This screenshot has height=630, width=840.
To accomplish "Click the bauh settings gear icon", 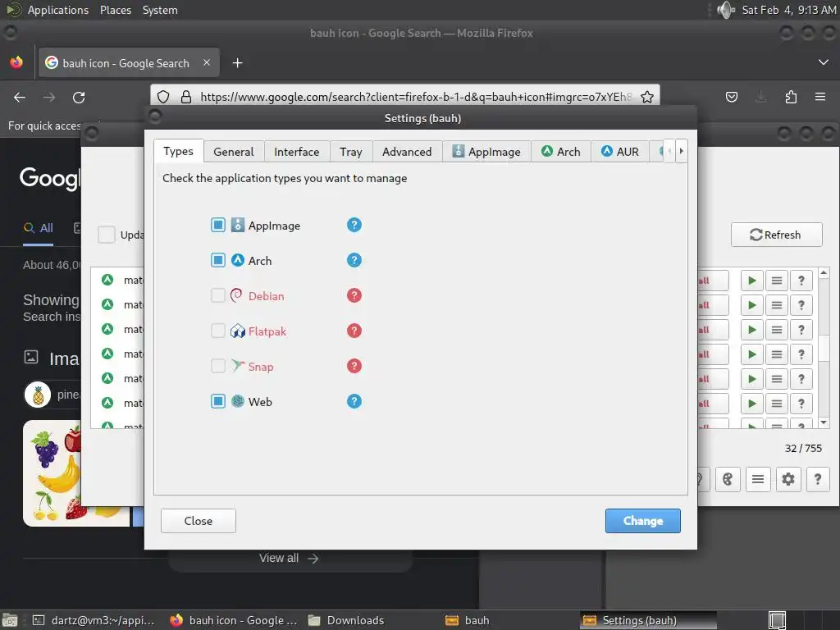I will [787, 479].
